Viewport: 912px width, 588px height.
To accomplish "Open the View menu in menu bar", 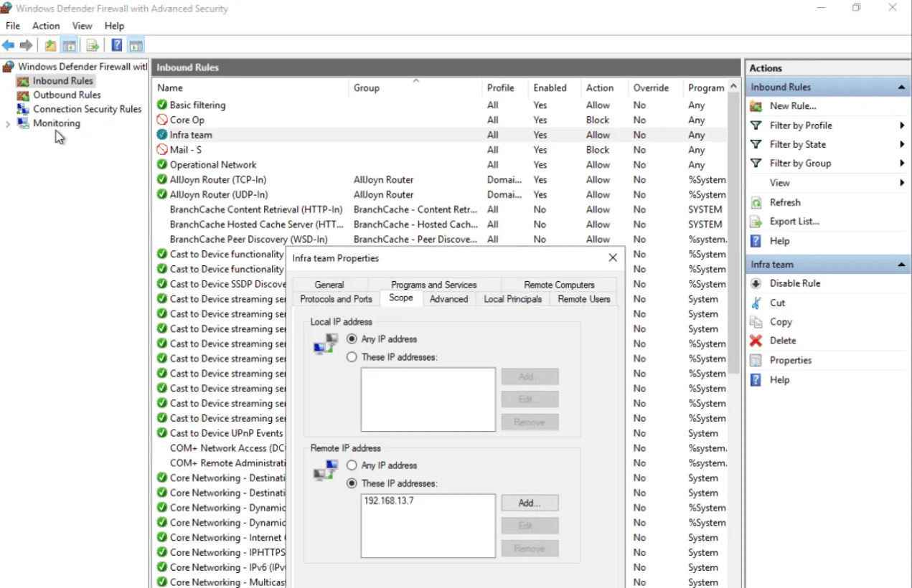I will tap(83, 26).
